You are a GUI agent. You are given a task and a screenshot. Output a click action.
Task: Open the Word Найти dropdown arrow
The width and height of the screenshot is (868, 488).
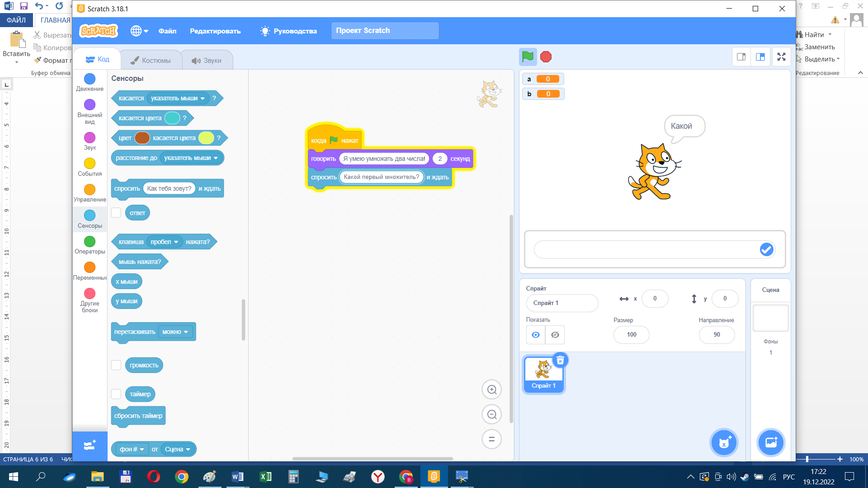[x=830, y=35]
